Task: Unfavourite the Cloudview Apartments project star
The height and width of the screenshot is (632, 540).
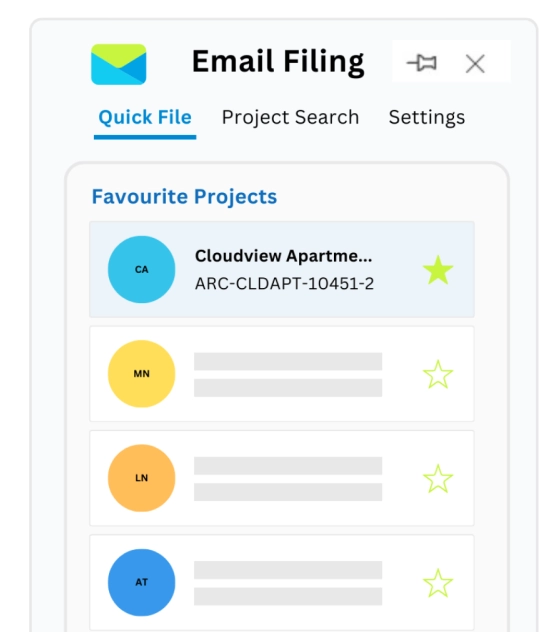Action: (438, 270)
